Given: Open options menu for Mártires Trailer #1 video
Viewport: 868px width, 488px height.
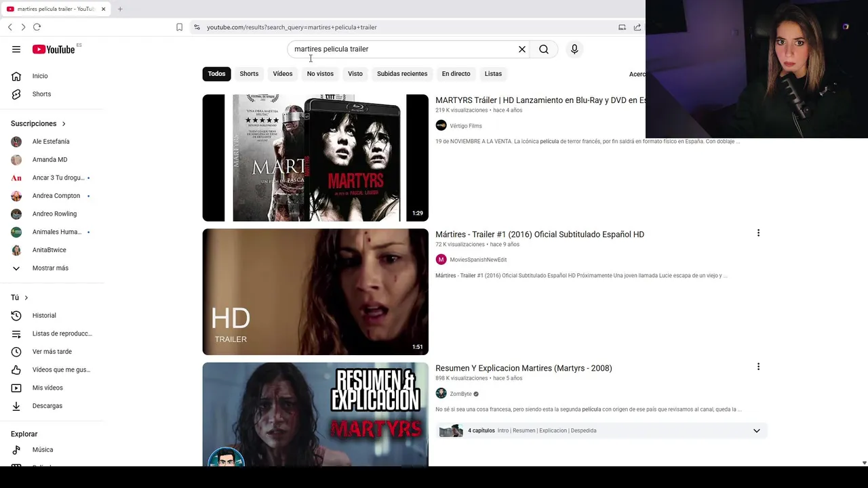Looking at the screenshot, I should click(x=758, y=233).
